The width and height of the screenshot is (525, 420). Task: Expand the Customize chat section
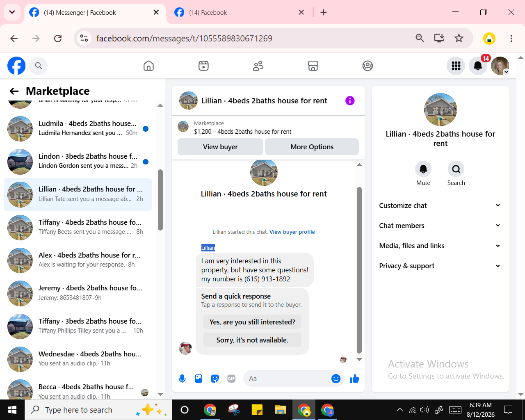pos(440,205)
